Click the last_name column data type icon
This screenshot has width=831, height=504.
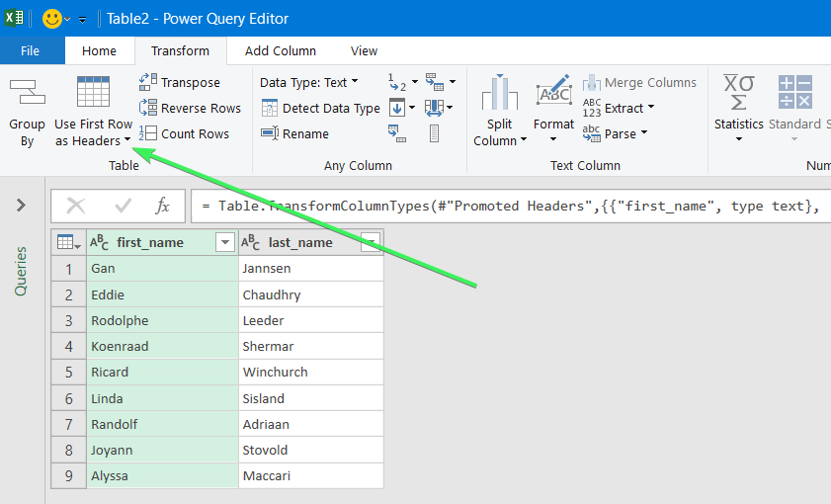[x=251, y=243]
